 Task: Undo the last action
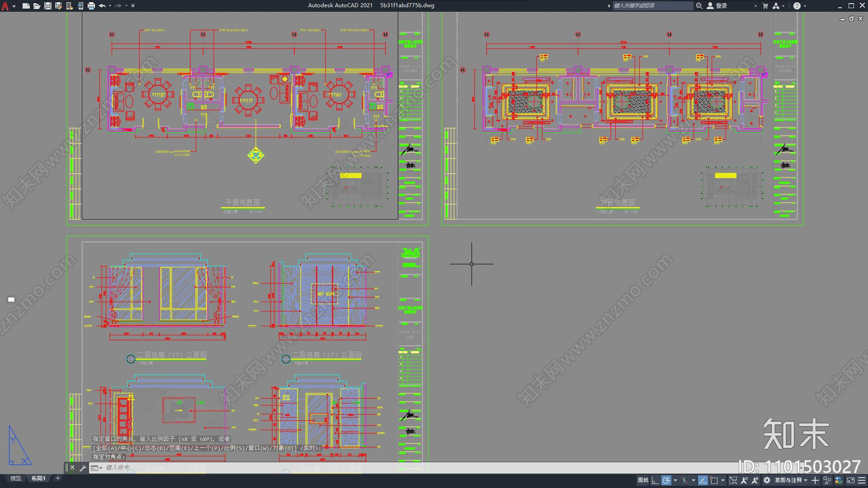pos(102,5)
